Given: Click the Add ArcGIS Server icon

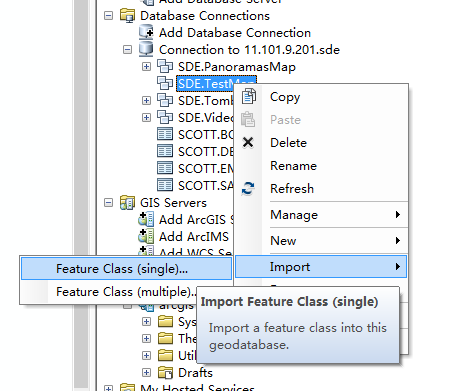Looking at the screenshot, I should [146, 219].
